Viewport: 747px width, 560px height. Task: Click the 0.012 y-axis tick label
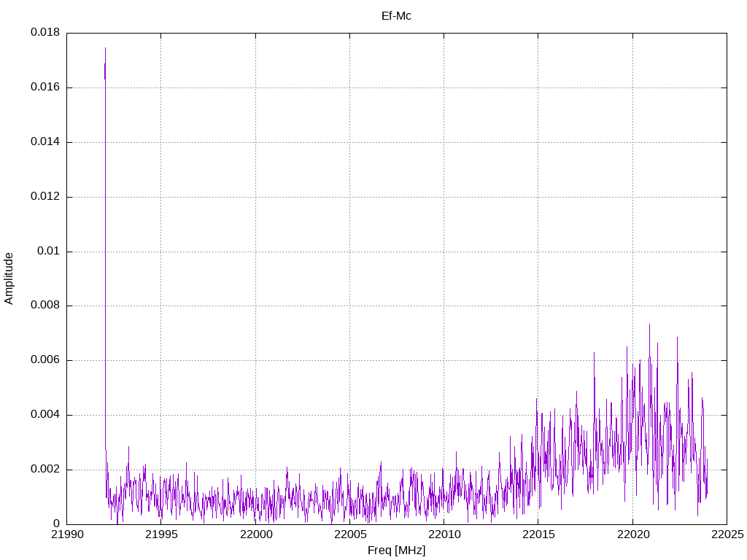(x=44, y=197)
